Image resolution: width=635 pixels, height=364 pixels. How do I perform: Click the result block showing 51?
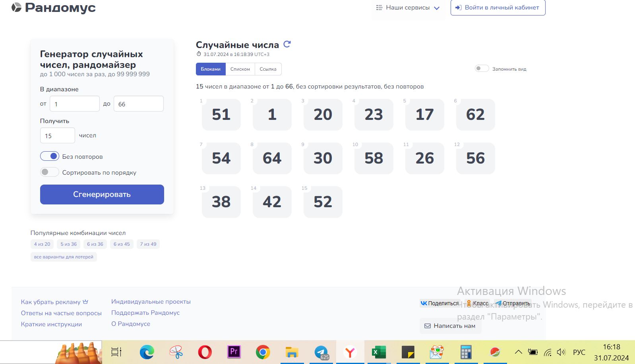point(221,115)
